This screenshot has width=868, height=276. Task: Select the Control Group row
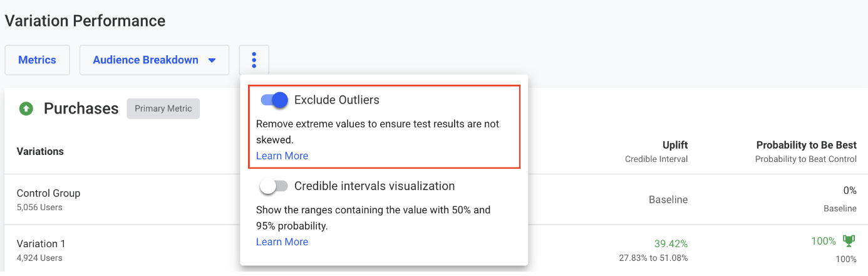click(x=436, y=199)
